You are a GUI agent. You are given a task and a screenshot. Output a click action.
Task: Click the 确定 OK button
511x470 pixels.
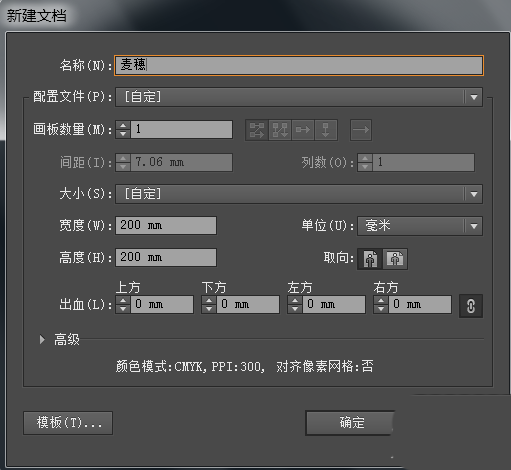350,423
